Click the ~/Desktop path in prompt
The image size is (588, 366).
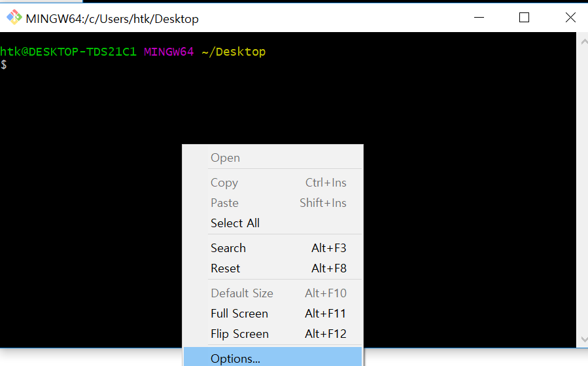click(233, 52)
